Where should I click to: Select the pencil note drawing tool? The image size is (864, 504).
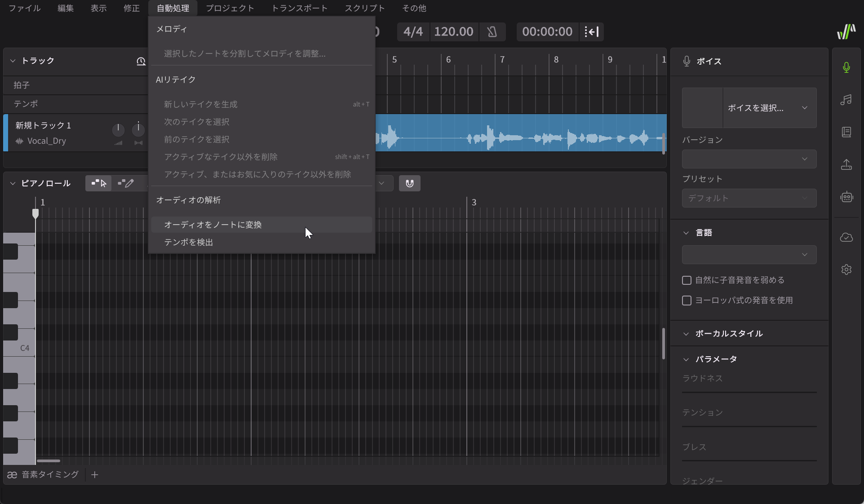[125, 183]
